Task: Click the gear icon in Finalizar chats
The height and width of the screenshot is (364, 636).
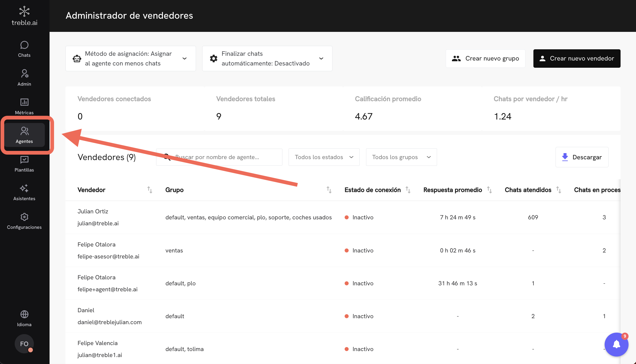Action: coord(213,59)
